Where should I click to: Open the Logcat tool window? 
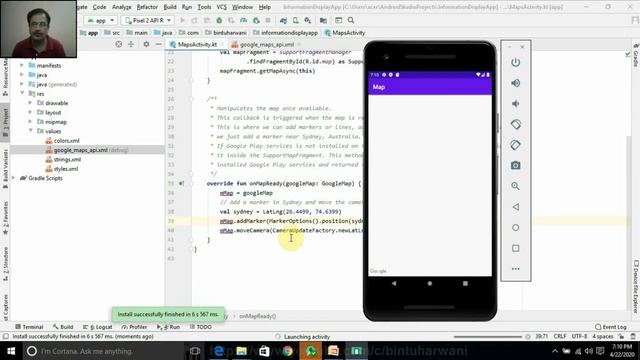(x=98, y=327)
